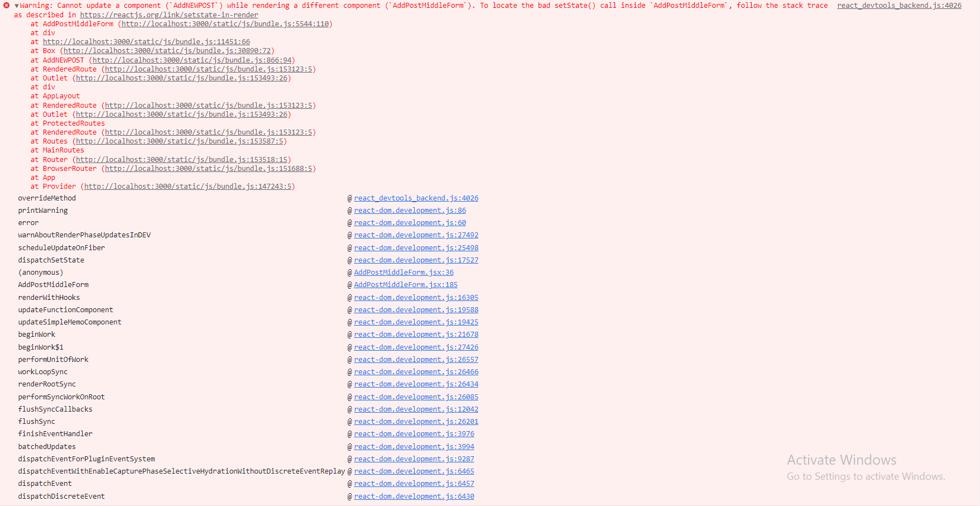
Task: Select the 'AddPostMiddleForm' call stack function name
Action: (53, 285)
